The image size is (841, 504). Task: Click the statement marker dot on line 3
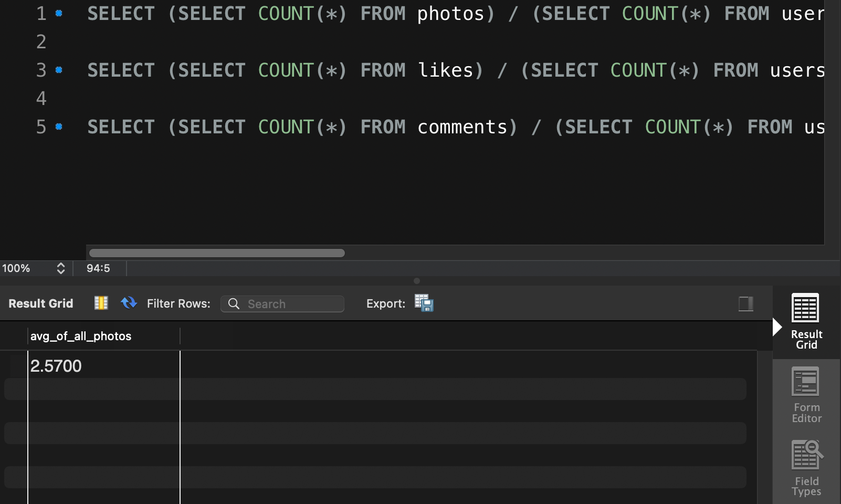(59, 70)
